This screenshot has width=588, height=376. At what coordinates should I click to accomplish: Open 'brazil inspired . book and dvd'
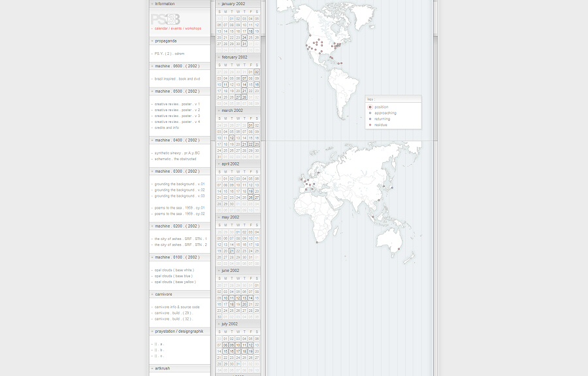point(177,78)
